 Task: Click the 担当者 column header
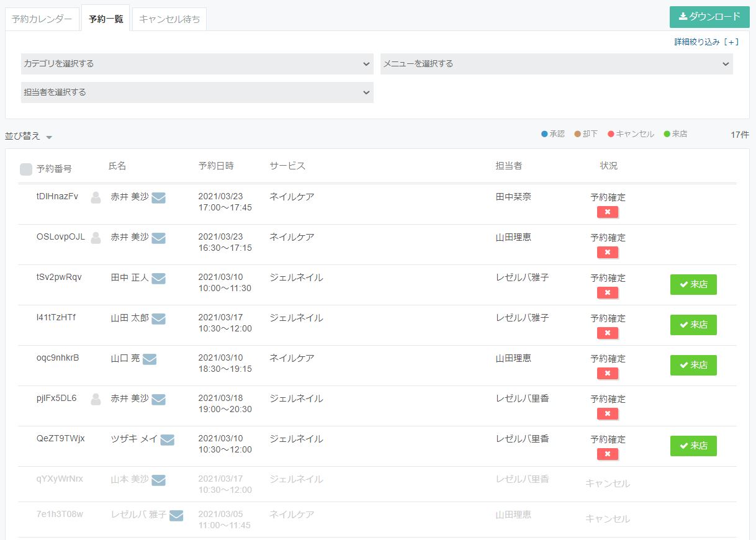pyautogui.click(x=509, y=166)
